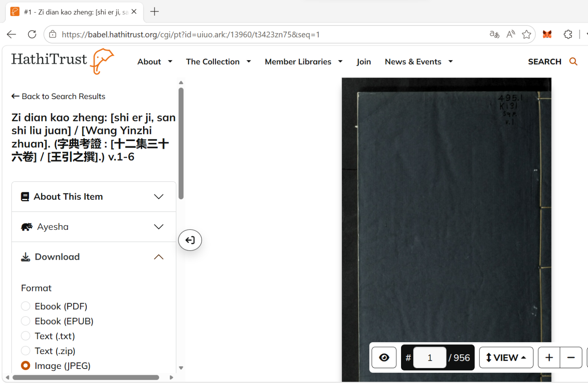Viewport: 588px width, 383px height.
Task: Expand the Ayesha section
Action: coord(94,227)
